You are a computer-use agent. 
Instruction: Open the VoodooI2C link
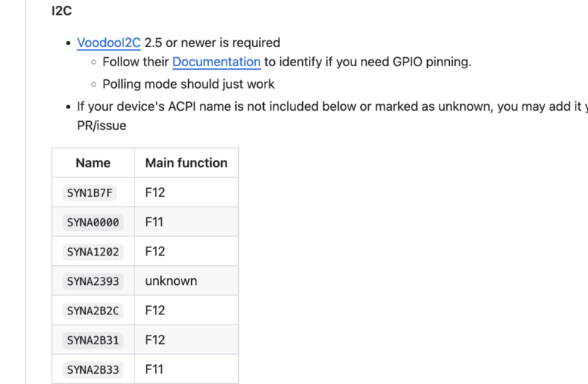[109, 43]
